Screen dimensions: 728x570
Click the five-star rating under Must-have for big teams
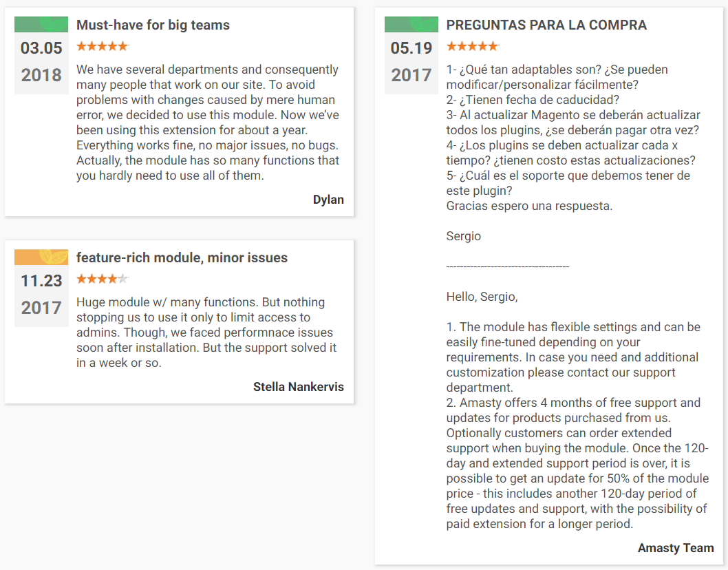pos(102,46)
